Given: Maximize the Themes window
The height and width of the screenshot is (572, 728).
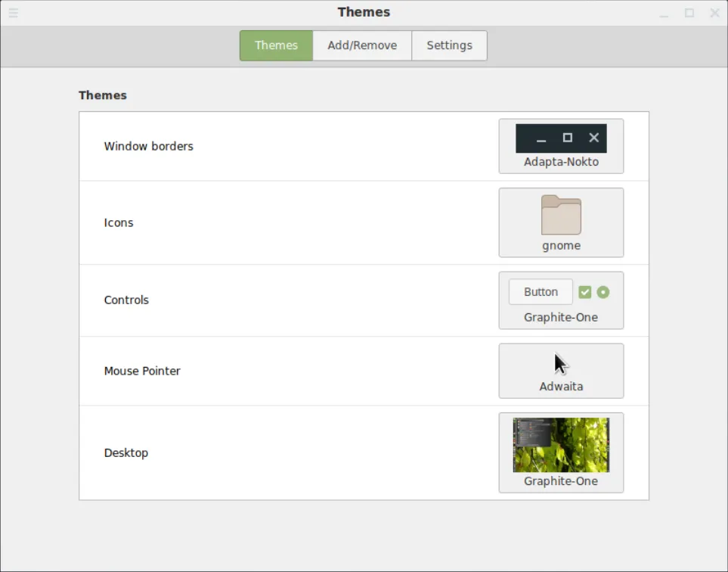Looking at the screenshot, I should coord(689,13).
